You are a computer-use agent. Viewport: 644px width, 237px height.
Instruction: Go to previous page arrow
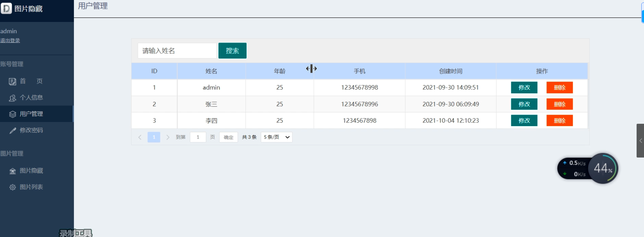[x=140, y=137]
